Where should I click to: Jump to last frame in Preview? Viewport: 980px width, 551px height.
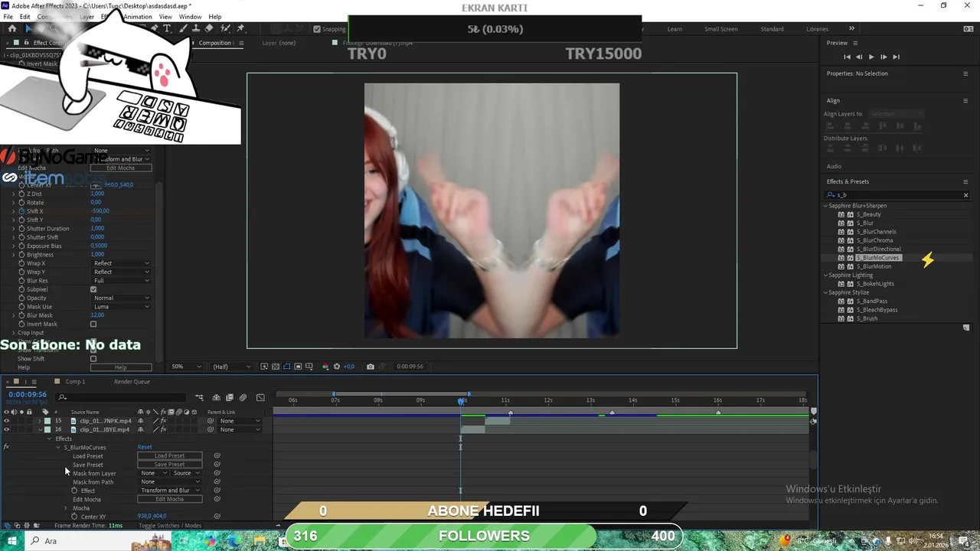point(896,57)
